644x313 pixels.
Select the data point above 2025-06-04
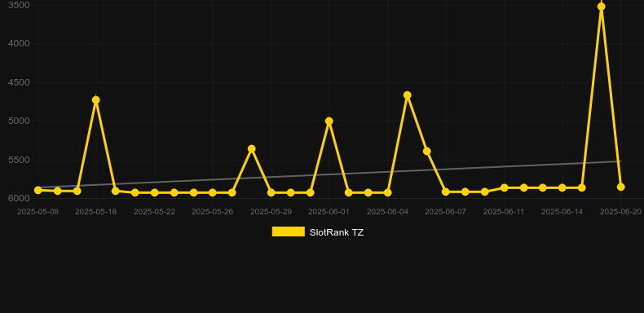pyautogui.click(x=388, y=192)
